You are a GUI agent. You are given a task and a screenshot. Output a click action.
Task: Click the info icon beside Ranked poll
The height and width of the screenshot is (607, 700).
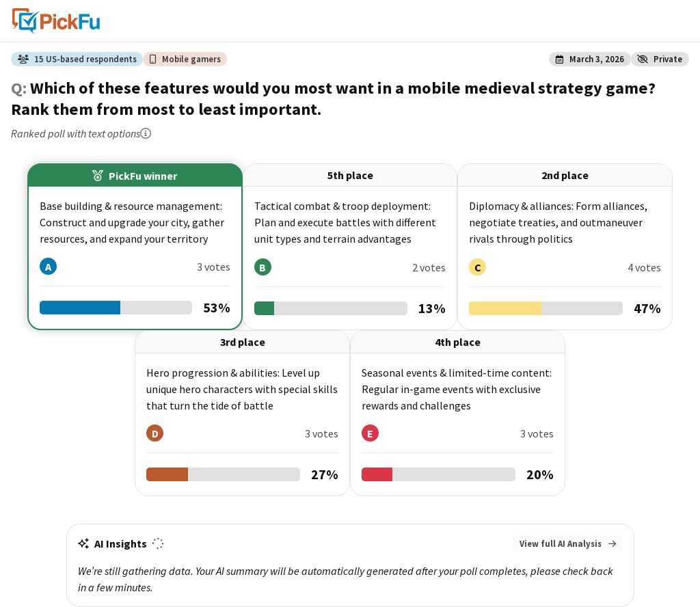pyautogui.click(x=146, y=133)
